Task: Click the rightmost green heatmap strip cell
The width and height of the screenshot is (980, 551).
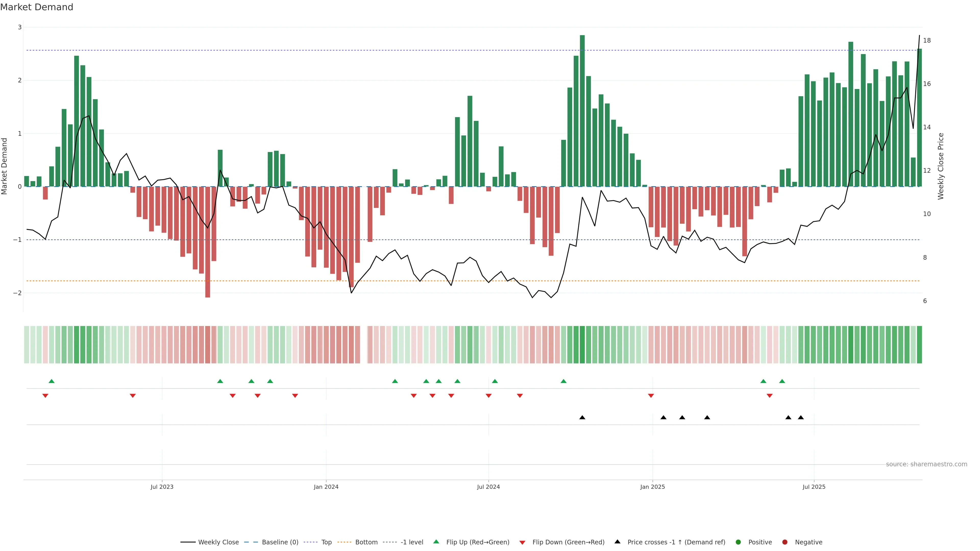Action: coord(919,345)
